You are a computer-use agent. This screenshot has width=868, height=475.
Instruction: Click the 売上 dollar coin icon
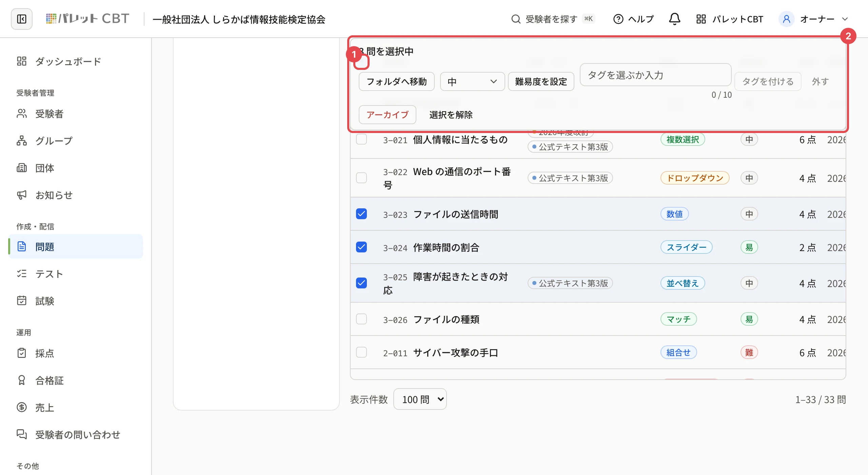[x=22, y=407]
